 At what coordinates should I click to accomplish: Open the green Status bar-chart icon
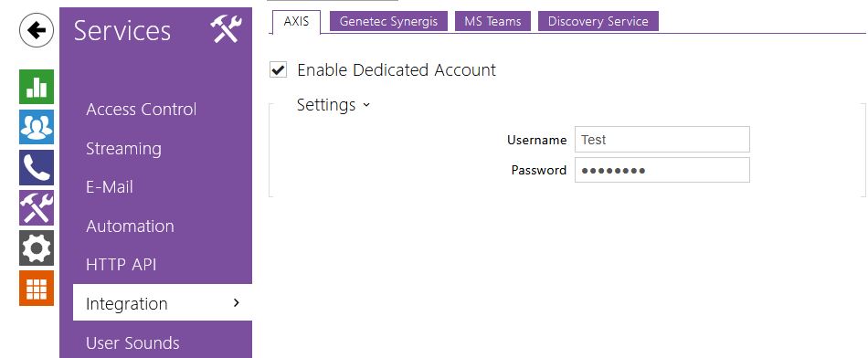click(37, 87)
